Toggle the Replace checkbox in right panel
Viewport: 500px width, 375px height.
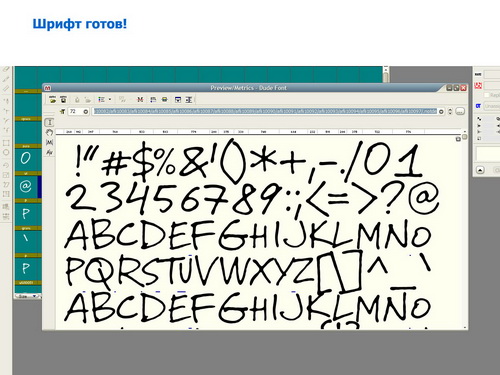pos(486,95)
